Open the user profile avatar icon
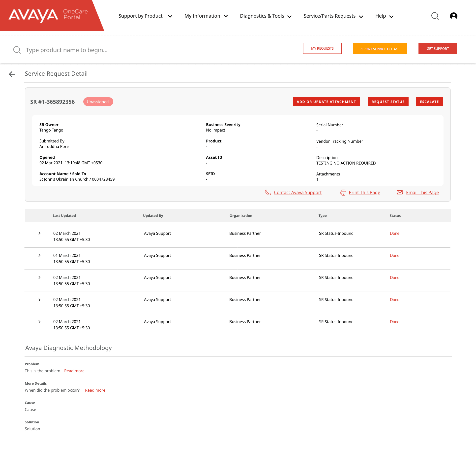476x476 pixels. pos(453,16)
